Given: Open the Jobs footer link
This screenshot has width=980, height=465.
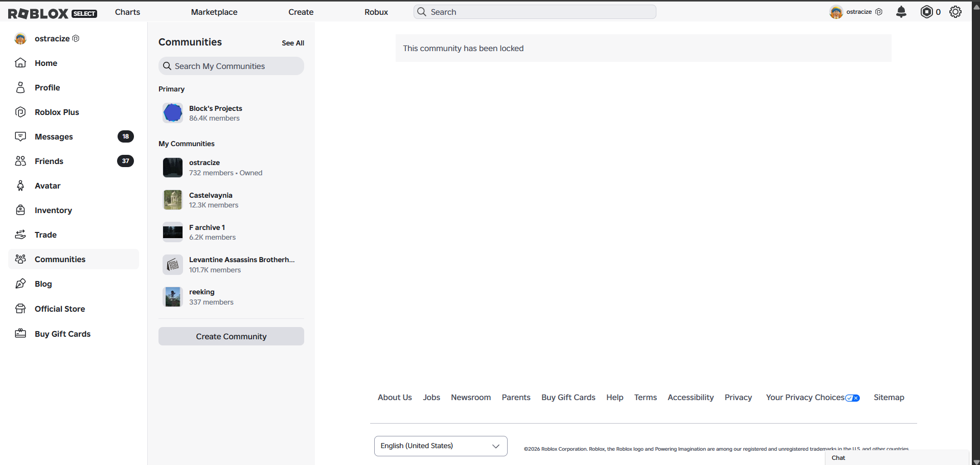Looking at the screenshot, I should tap(431, 398).
